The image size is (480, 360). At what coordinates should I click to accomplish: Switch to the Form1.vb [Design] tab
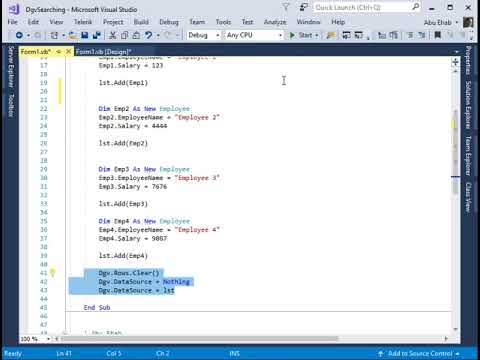point(103,52)
